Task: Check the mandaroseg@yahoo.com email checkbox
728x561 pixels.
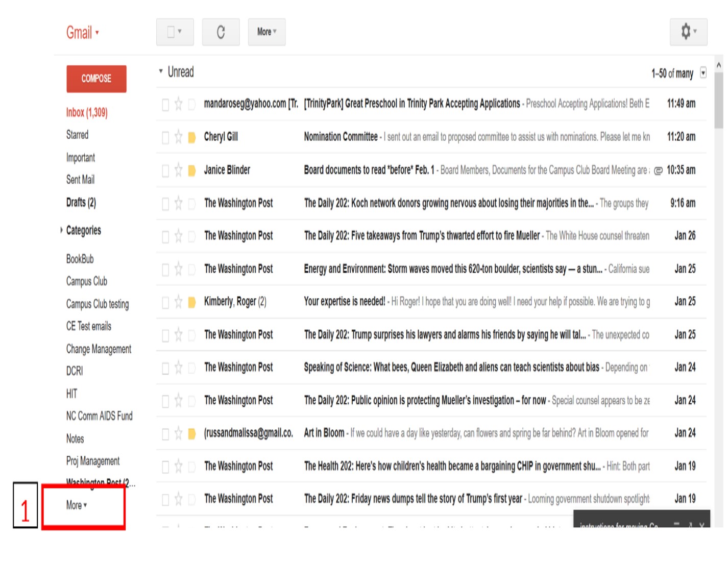Action: (x=165, y=105)
